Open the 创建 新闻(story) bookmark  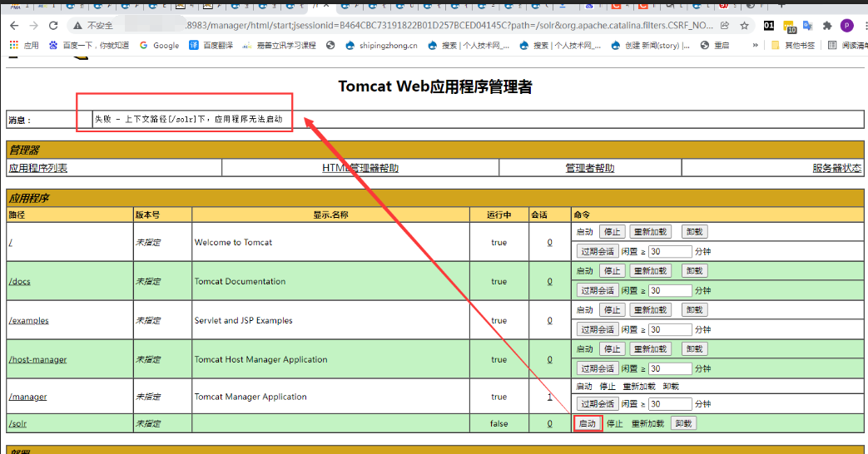(651, 46)
